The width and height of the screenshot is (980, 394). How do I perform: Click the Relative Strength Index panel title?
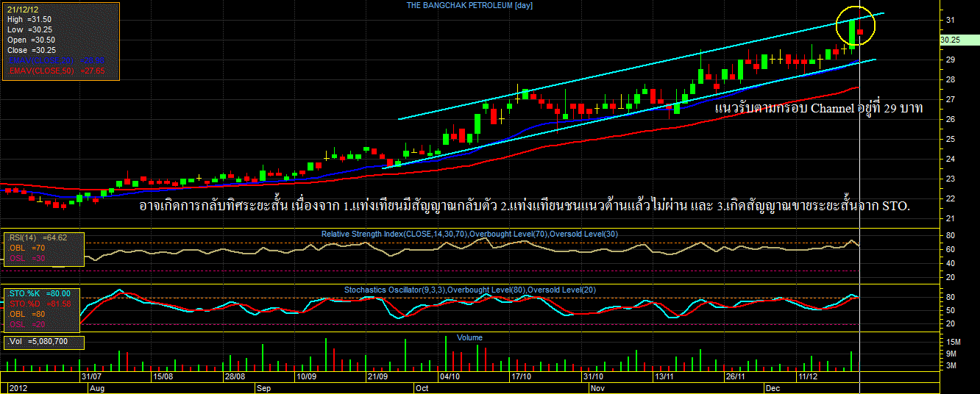469,234
